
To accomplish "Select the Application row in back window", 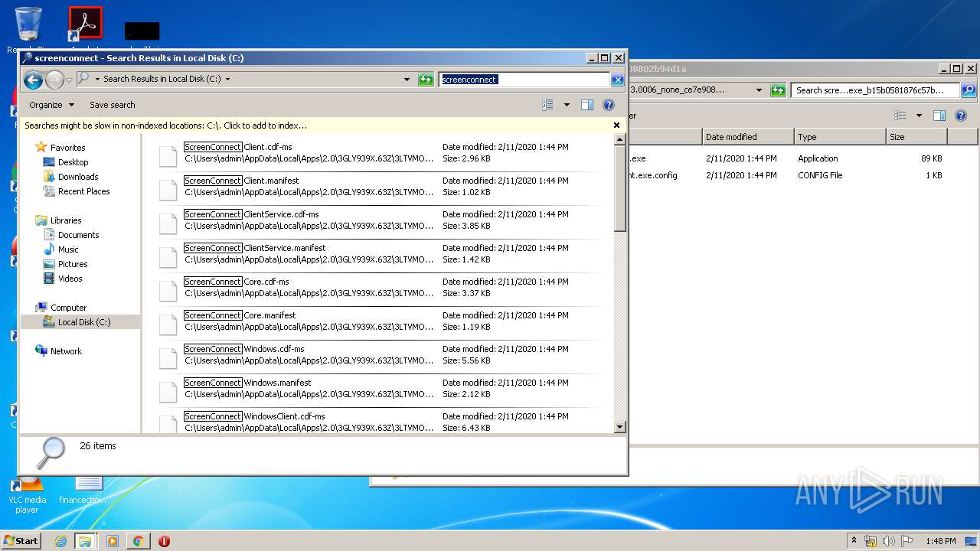I will [788, 158].
